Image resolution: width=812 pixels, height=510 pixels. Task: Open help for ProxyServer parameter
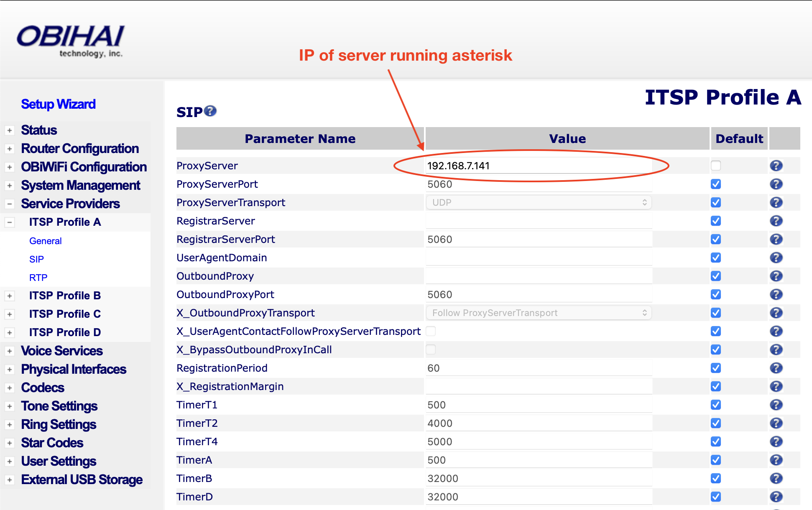point(776,166)
